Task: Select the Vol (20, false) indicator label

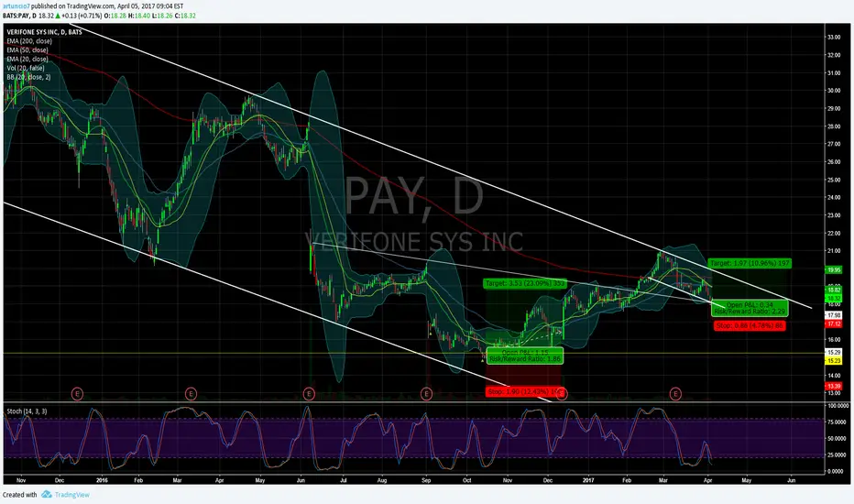Action: pyautogui.click(x=26, y=68)
